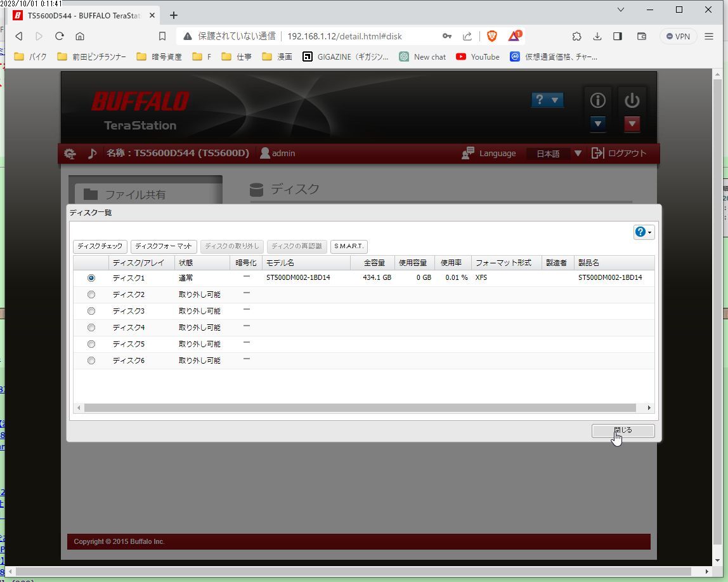Click the TeraStation power icon
The width and height of the screenshot is (728, 582).
632,100
